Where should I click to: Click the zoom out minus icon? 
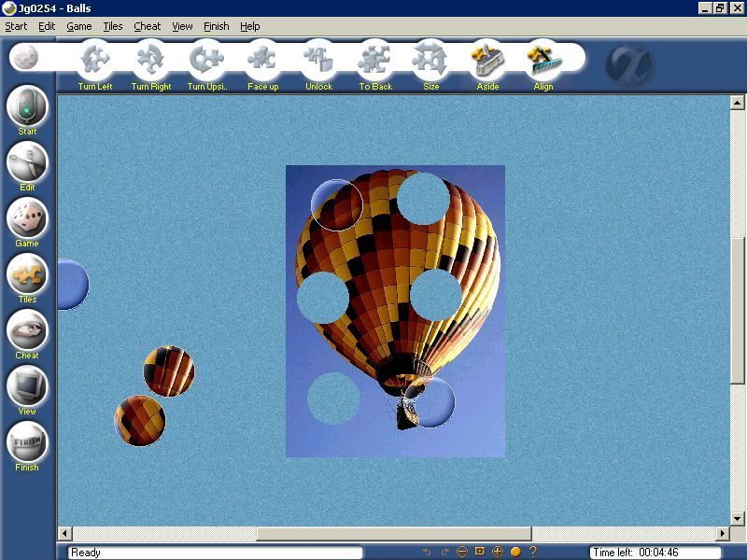[x=461, y=552]
